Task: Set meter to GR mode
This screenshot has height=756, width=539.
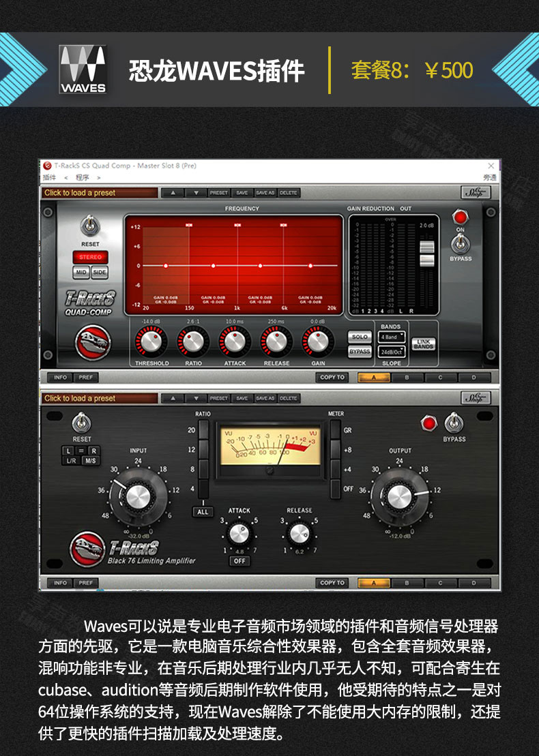Action: pyautogui.click(x=335, y=429)
